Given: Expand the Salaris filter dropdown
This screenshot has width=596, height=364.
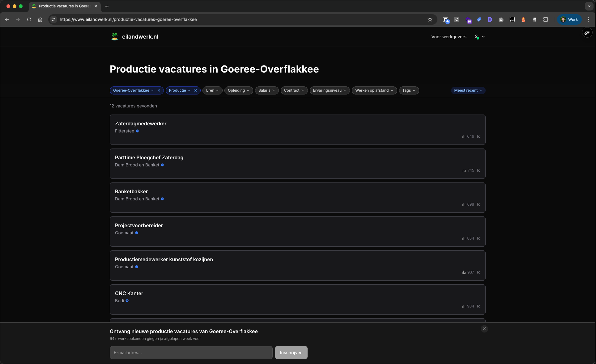Looking at the screenshot, I should pos(266,90).
